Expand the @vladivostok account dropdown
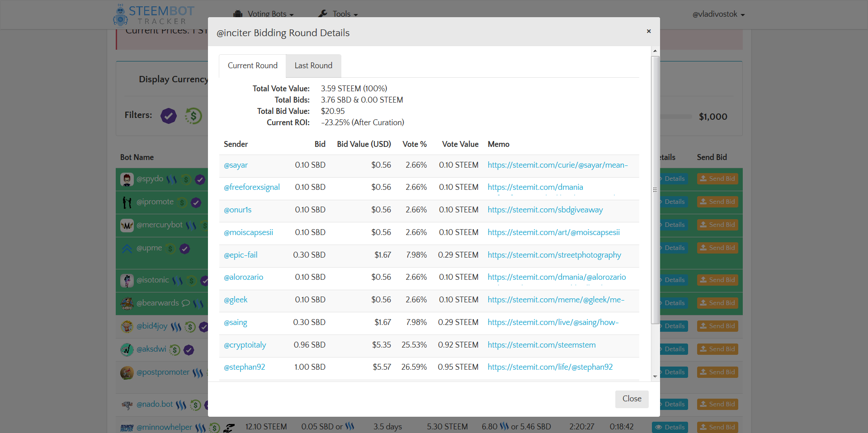Screen dimensions: 868x433 tap(718, 14)
